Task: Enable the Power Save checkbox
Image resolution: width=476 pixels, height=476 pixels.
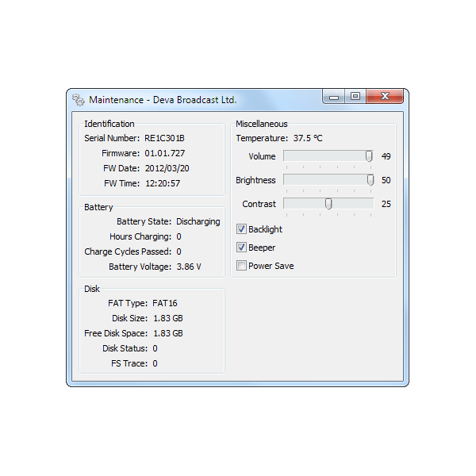Action: click(x=241, y=266)
